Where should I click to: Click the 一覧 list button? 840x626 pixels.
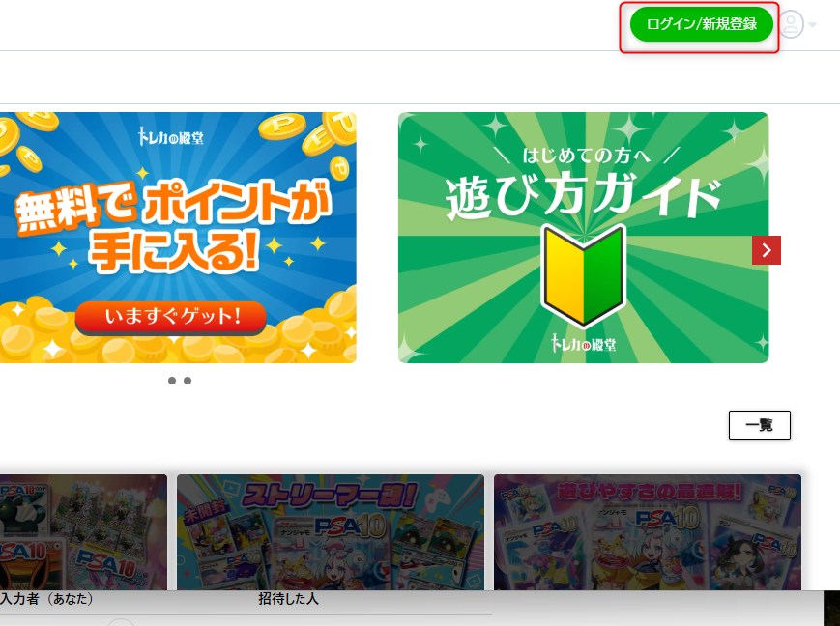click(759, 425)
